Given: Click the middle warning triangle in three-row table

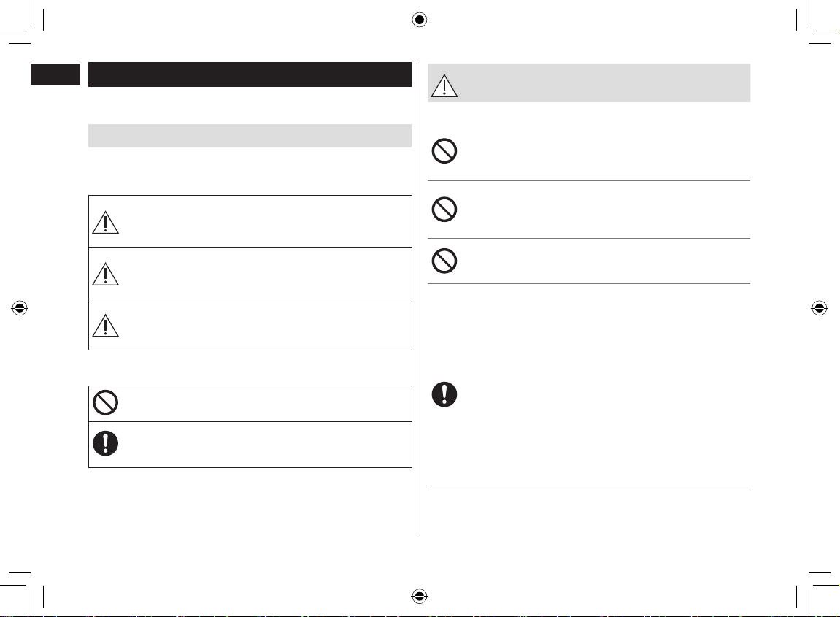Looking at the screenshot, I should click(106, 274).
